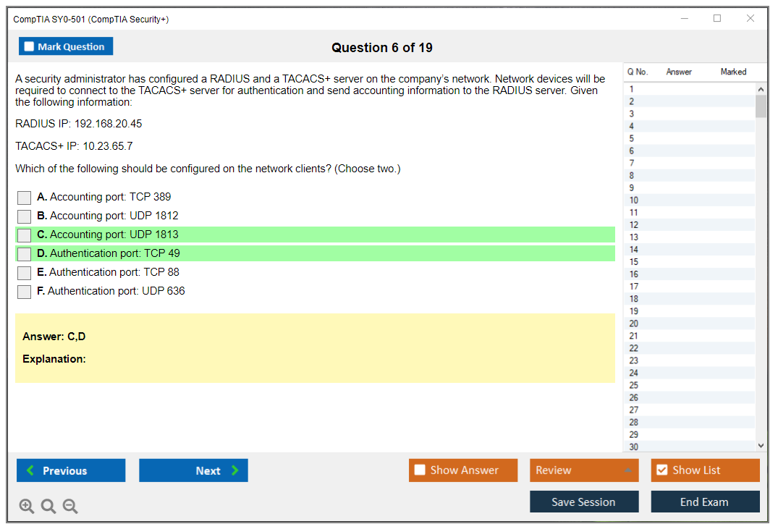Click the Save Session button

(x=584, y=502)
